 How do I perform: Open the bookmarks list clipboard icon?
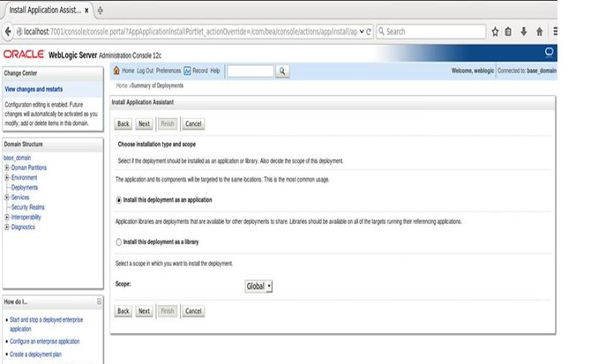(508, 32)
